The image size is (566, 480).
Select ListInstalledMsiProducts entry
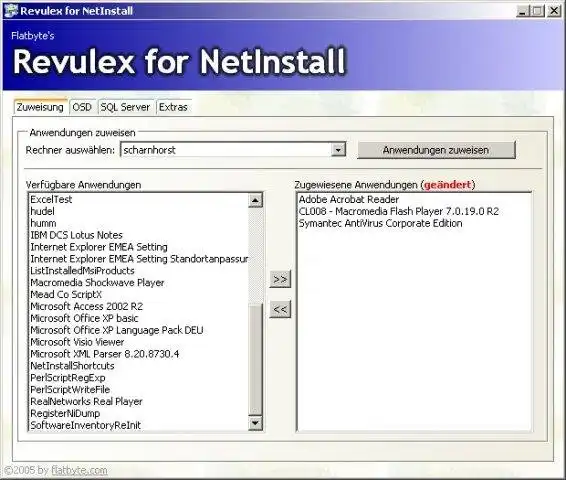click(138, 271)
